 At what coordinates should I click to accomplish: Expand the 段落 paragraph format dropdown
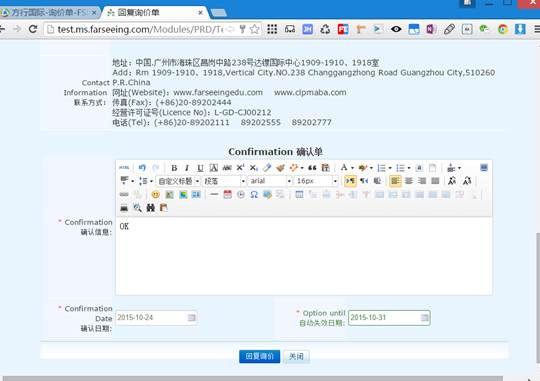pyautogui.click(x=224, y=181)
